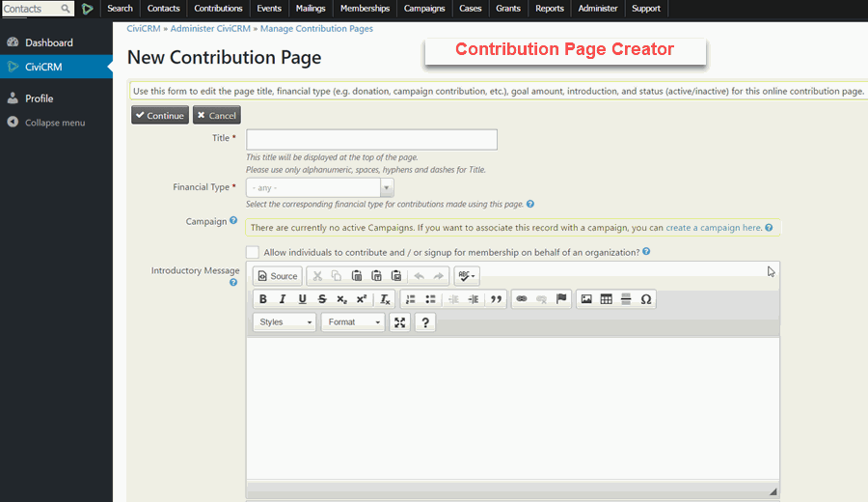The image size is (868, 502).
Task: Apply Underline formatting in editor
Action: [302, 299]
